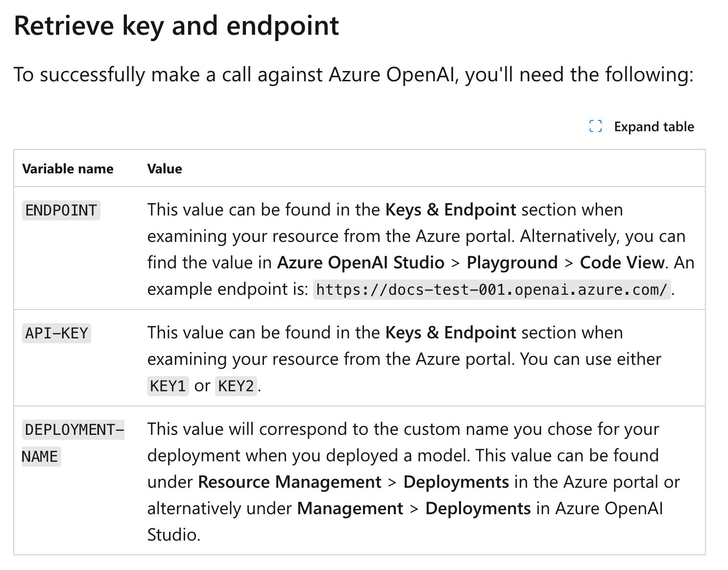728x570 pixels.
Task: Click Deployments right after Resource Management
Action: pos(456,482)
